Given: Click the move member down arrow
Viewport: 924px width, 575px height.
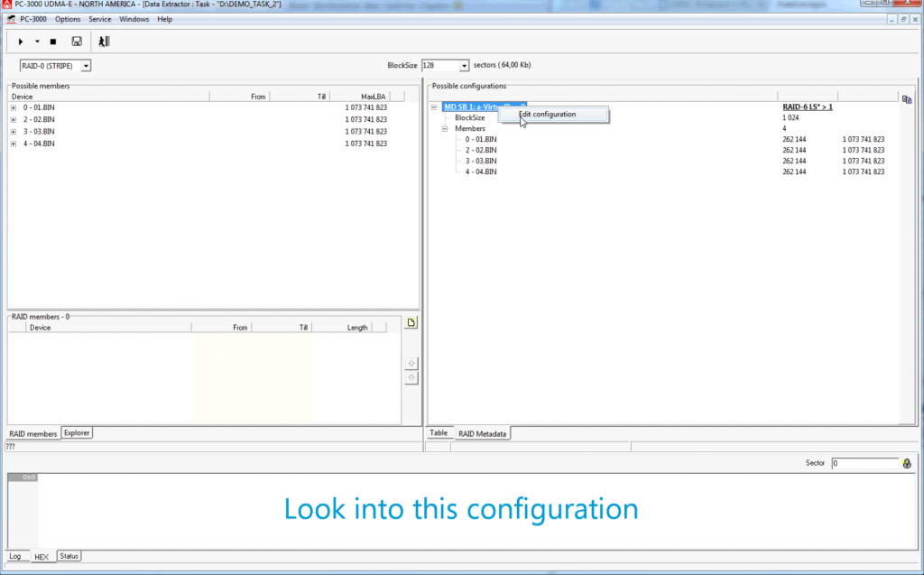Looking at the screenshot, I should 411,377.
